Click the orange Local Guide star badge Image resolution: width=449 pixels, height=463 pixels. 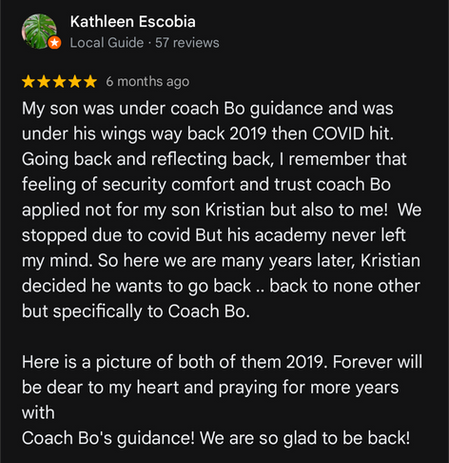[x=54, y=43]
